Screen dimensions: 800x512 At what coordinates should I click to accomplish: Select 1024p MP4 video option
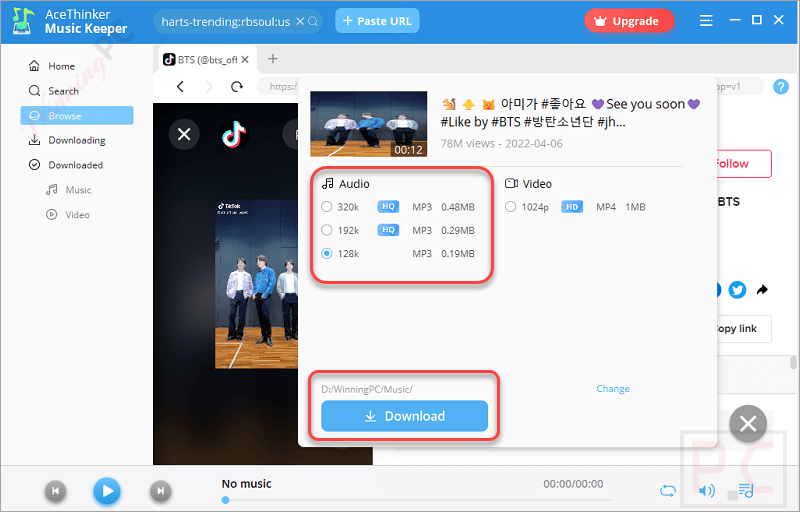click(x=510, y=207)
